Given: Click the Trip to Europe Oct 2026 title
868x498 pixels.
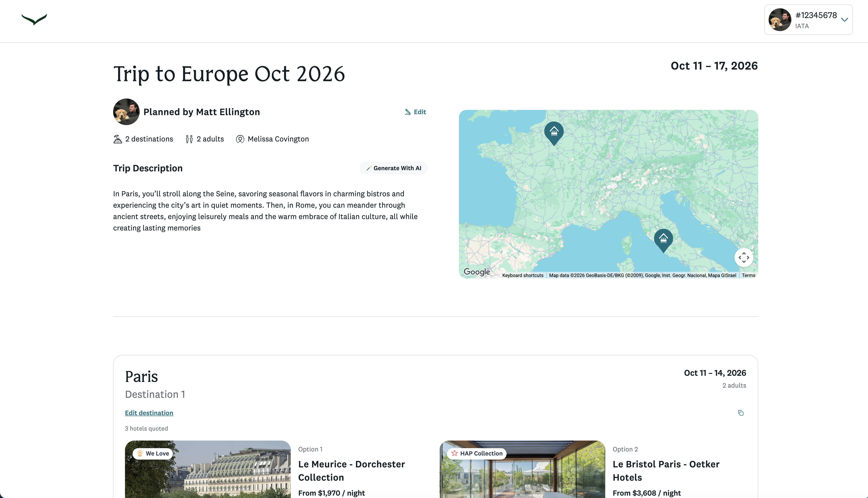Looking at the screenshot, I should [x=229, y=74].
